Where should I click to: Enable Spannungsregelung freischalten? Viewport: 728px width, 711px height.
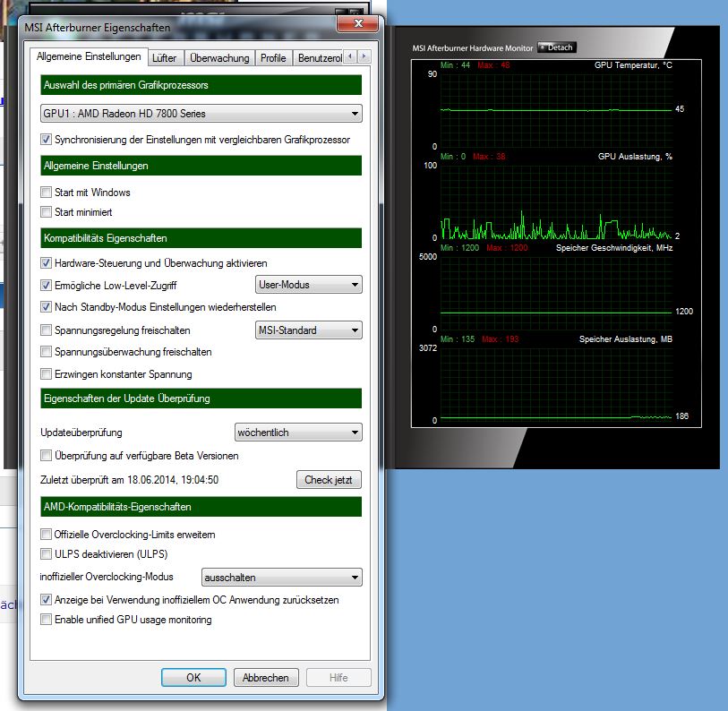pyautogui.click(x=46, y=330)
